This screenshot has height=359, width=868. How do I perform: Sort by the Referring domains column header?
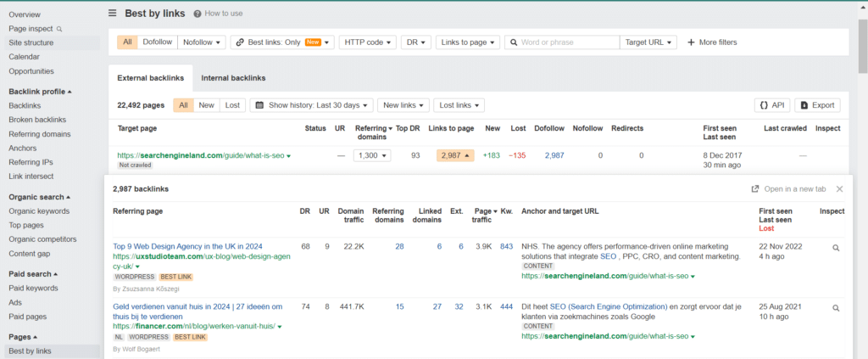tap(371, 132)
